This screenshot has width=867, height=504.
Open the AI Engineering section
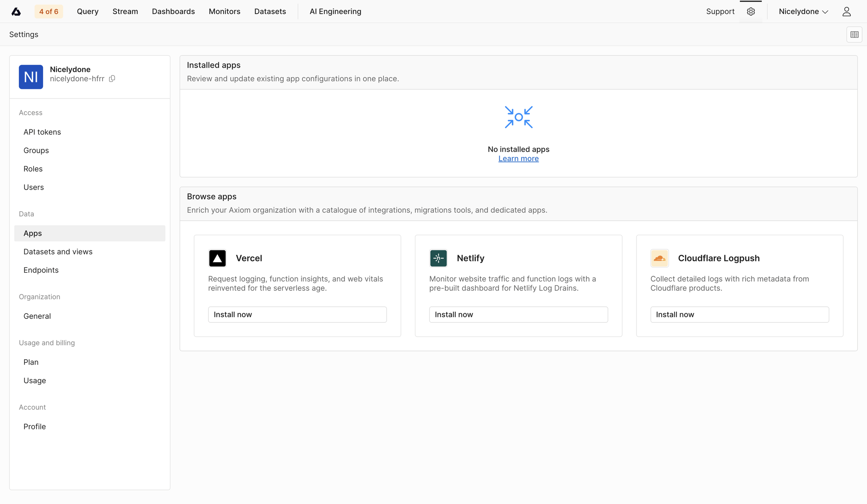pyautogui.click(x=335, y=12)
